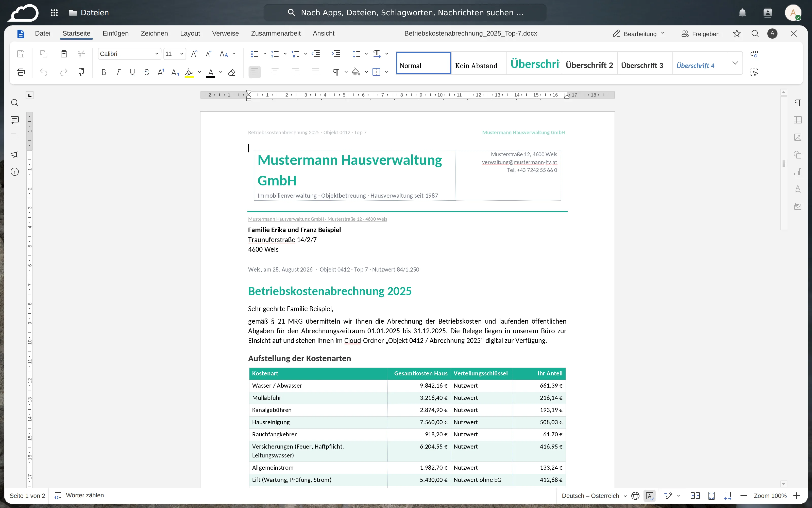Click the notifications bell icon
Screen dimensions: 812x508
coord(742,13)
